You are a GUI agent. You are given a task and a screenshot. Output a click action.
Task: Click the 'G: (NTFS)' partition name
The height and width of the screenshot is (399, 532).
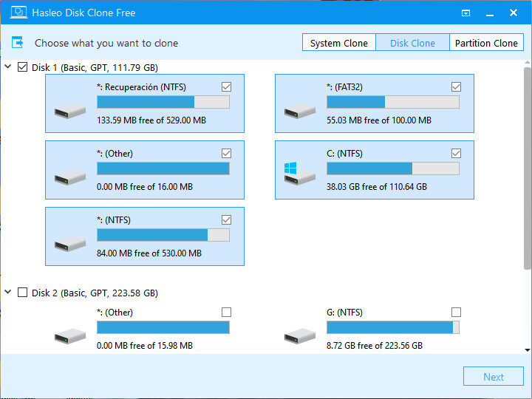tap(344, 313)
